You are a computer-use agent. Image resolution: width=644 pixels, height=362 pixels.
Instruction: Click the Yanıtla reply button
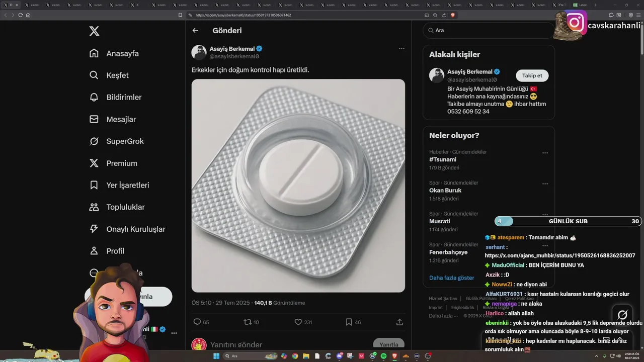[389, 344]
